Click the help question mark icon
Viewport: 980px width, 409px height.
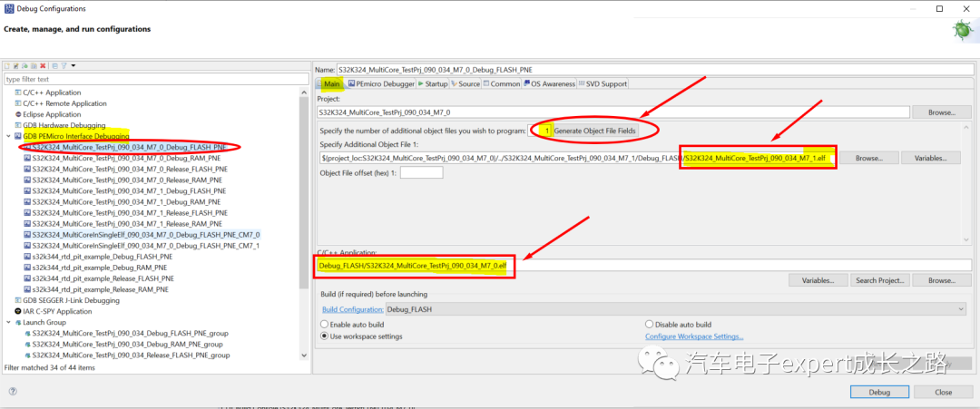point(13,392)
